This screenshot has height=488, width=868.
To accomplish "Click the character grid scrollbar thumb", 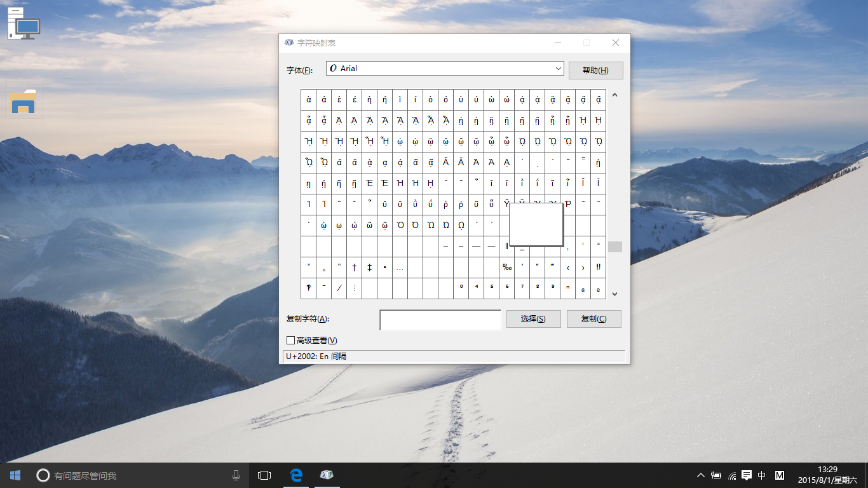I will point(614,247).
